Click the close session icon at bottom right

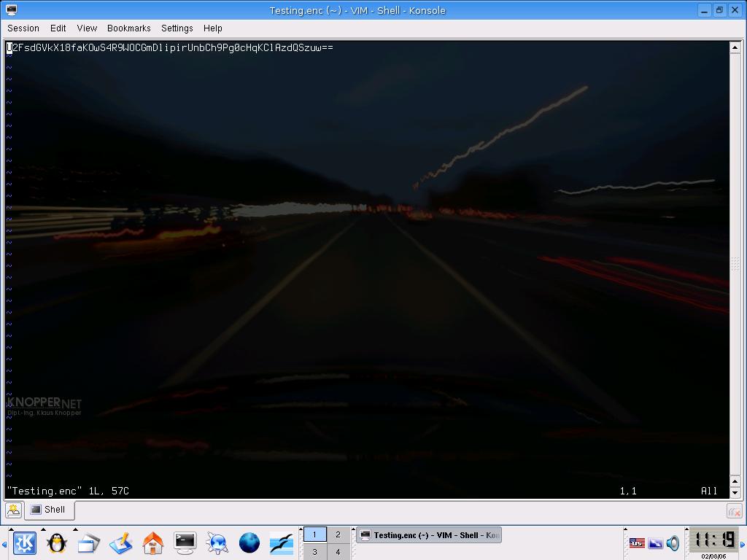[734, 511]
